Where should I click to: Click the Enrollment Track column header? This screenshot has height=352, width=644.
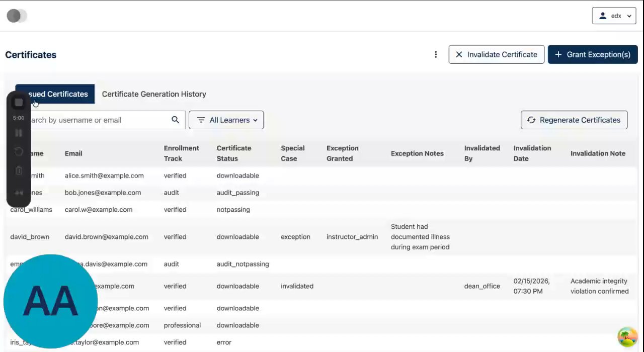(x=181, y=153)
